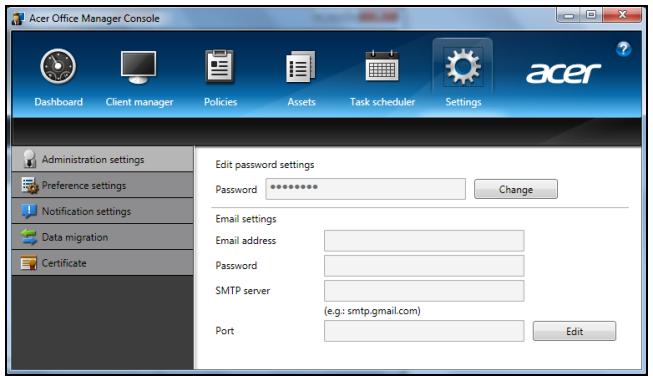Open the Dashboard gauge icon
The width and height of the screenshot is (653, 376).
coord(58,67)
